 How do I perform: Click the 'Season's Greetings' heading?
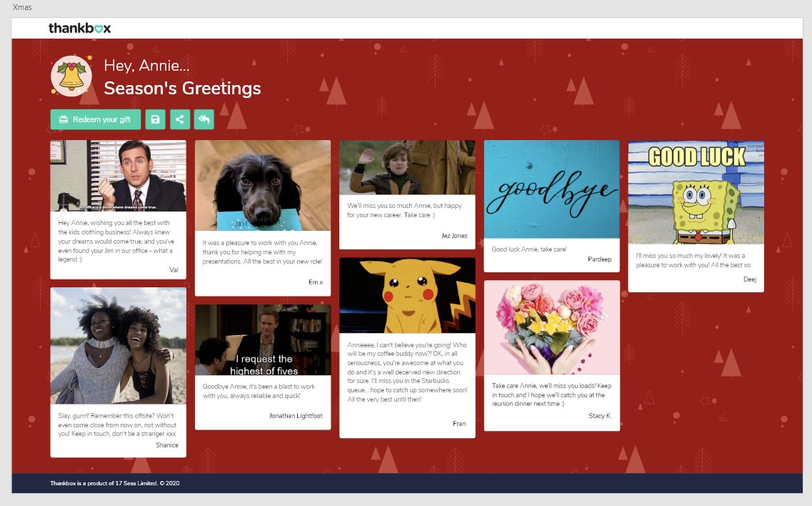pyautogui.click(x=182, y=88)
